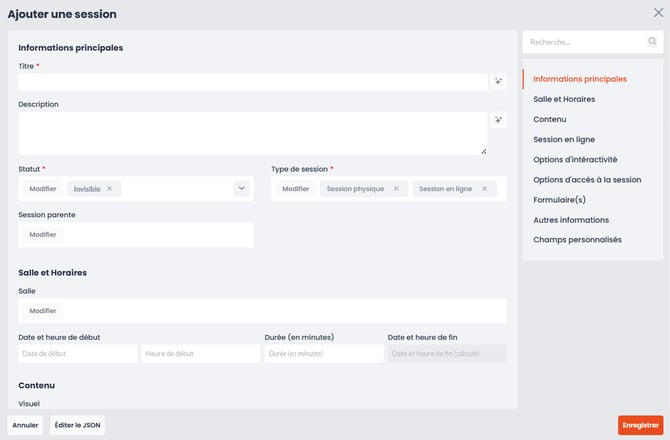Select Session en ligne in sidebar
Viewport: 670px width, 440px height.
coord(564,139)
